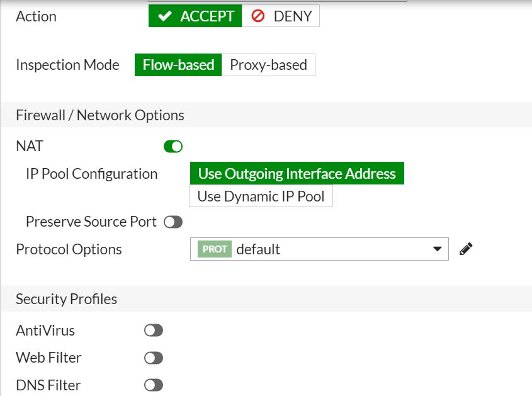
Task: Click the green PROT badge icon
Action: pyautogui.click(x=215, y=249)
